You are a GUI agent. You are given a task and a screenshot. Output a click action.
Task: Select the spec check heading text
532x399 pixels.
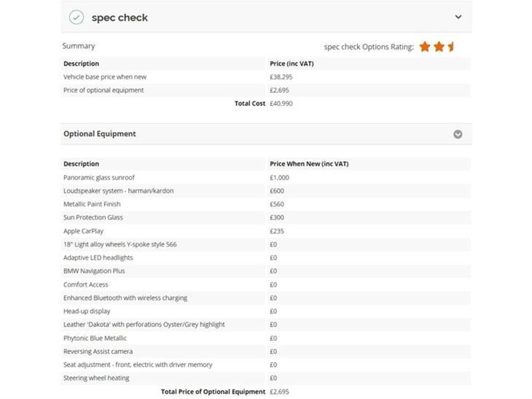tap(120, 18)
